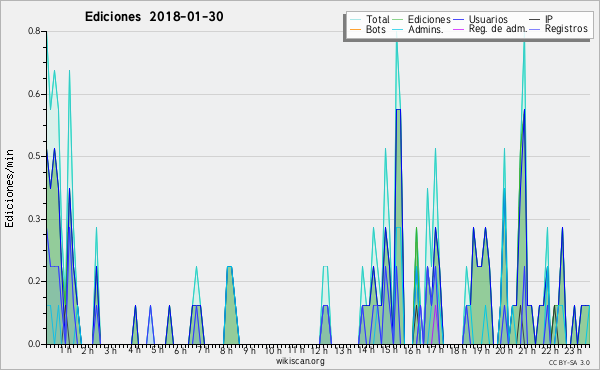Viewport: 600px width, 370px height.
Task: Click the IP legend label
Action: [x=549, y=19]
